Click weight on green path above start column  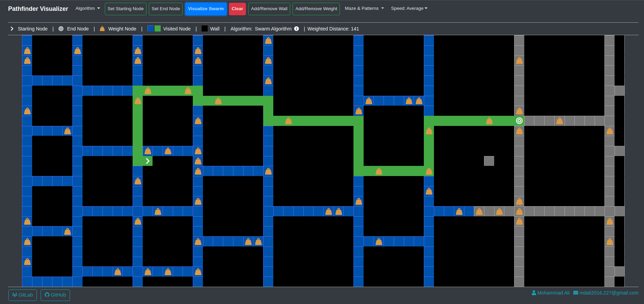coord(138,101)
